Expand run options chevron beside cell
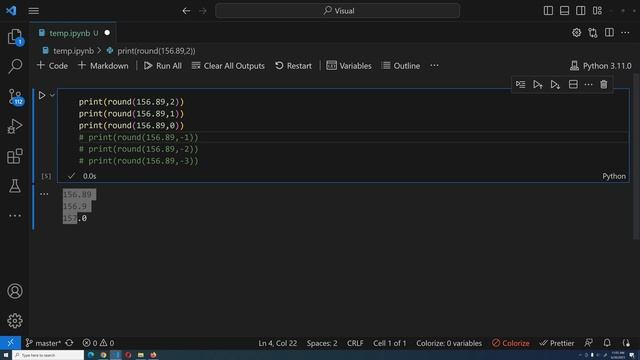 pyautogui.click(x=52, y=95)
